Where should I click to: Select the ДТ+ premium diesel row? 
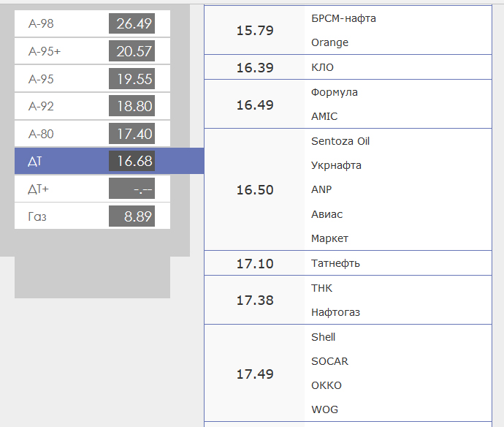(92, 189)
